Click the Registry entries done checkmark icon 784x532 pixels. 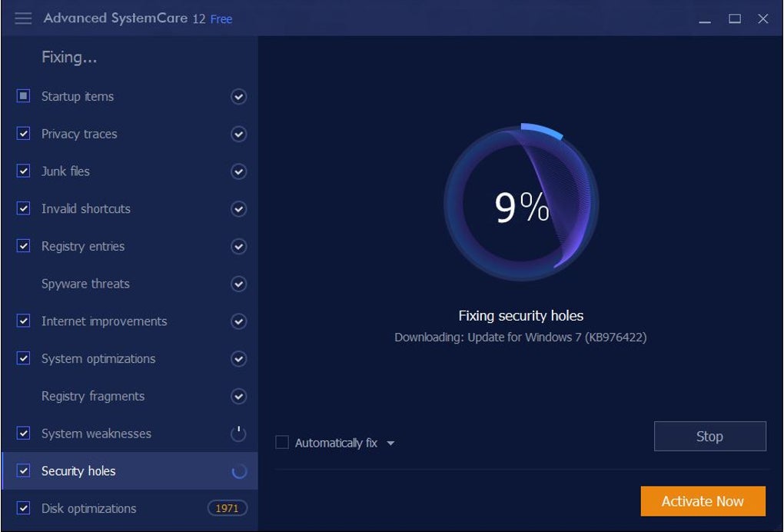click(x=238, y=247)
